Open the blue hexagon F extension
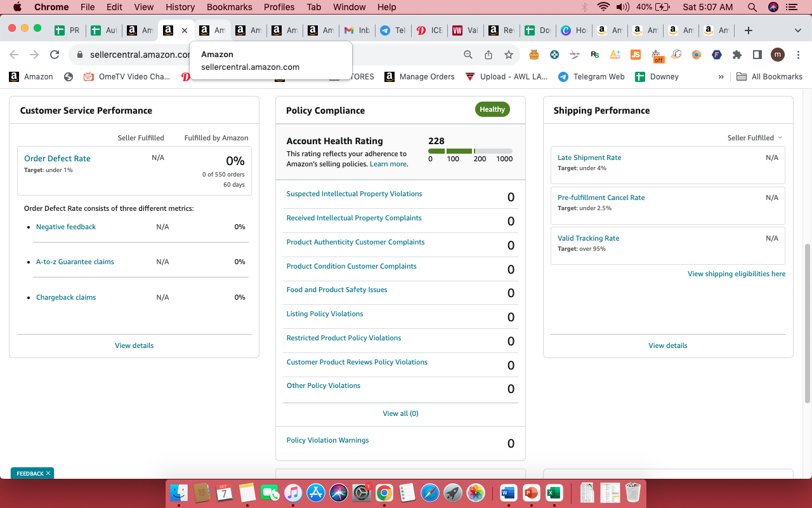Viewport: 812px width, 508px height. 717,55
